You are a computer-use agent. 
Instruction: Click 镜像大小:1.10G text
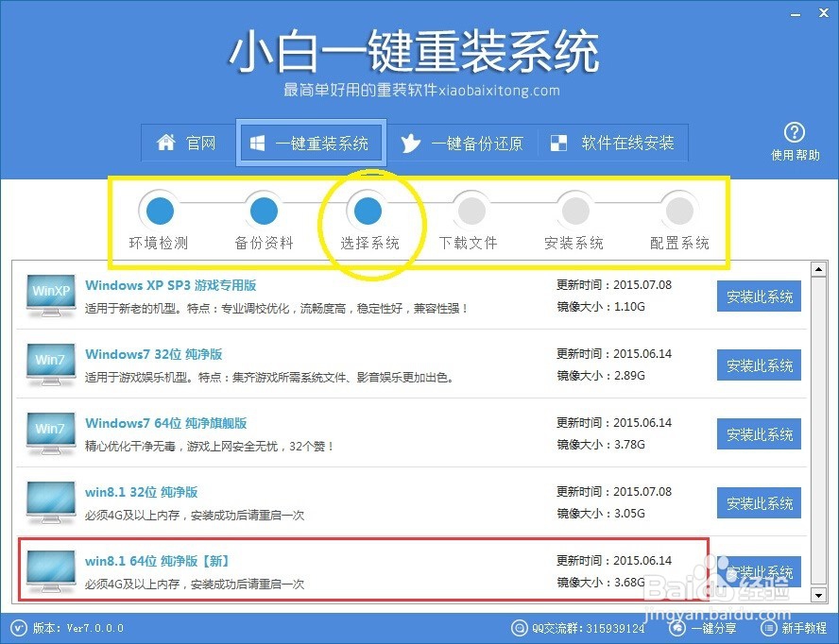coord(601,307)
